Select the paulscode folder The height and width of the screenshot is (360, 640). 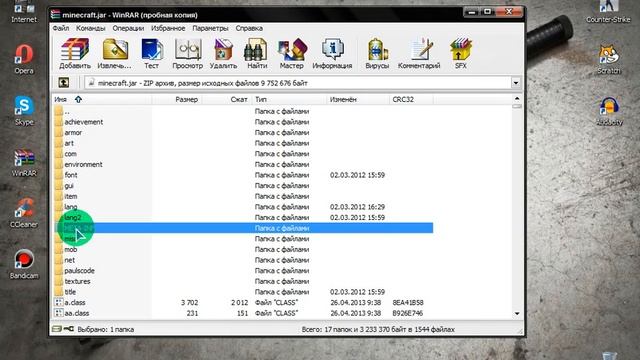(79, 271)
